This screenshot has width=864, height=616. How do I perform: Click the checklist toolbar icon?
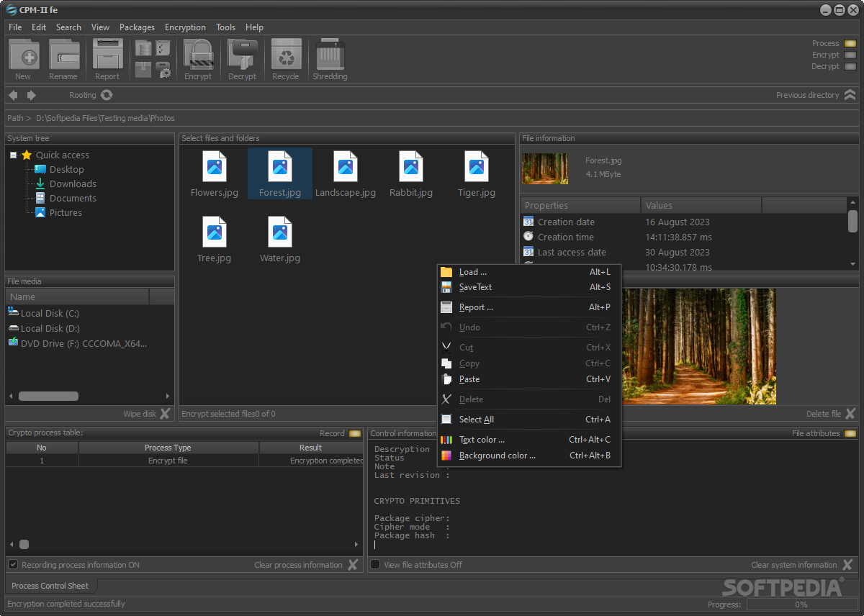pos(163,48)
